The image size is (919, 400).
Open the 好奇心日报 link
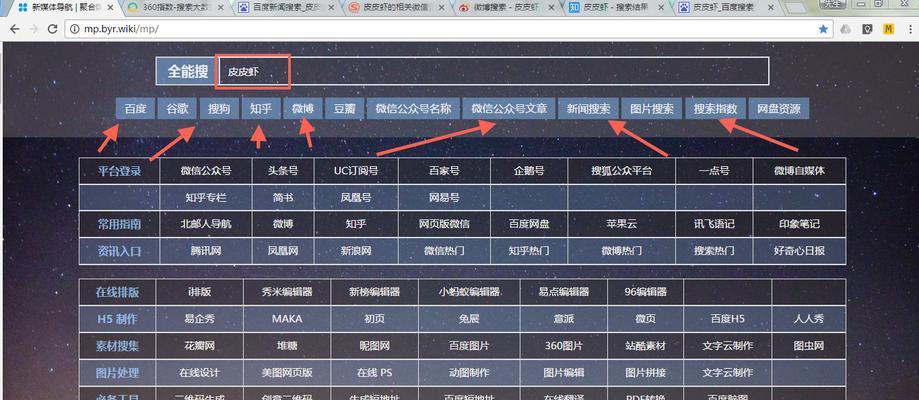click(x=799, y=250)
